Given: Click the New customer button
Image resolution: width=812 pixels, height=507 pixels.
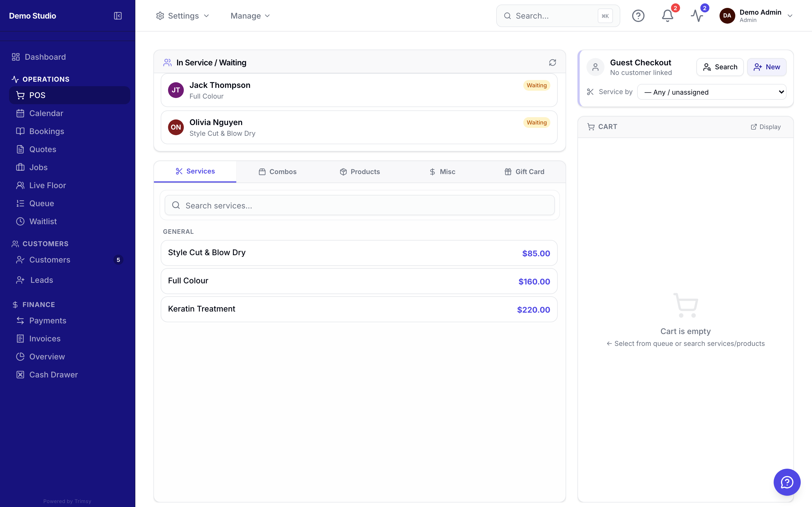Looking at the screenshot, I should (767, 67).
